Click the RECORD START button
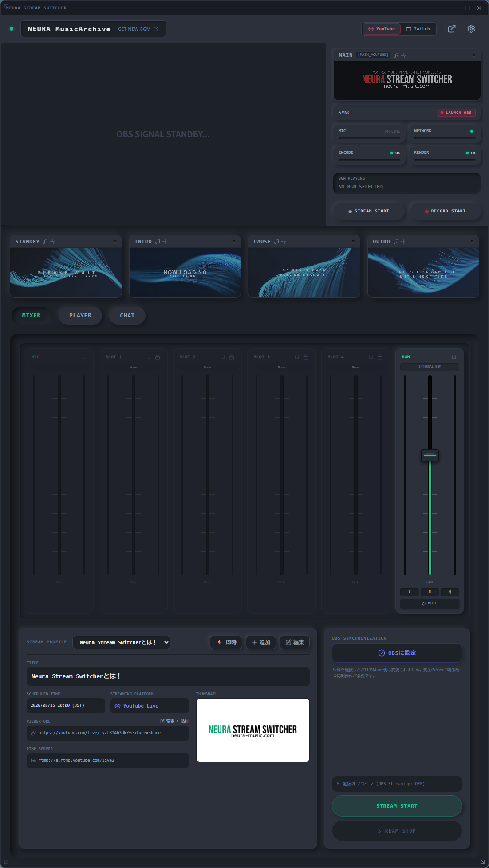The height and width of the screenshot is (868, 489). tap(446, 211)
